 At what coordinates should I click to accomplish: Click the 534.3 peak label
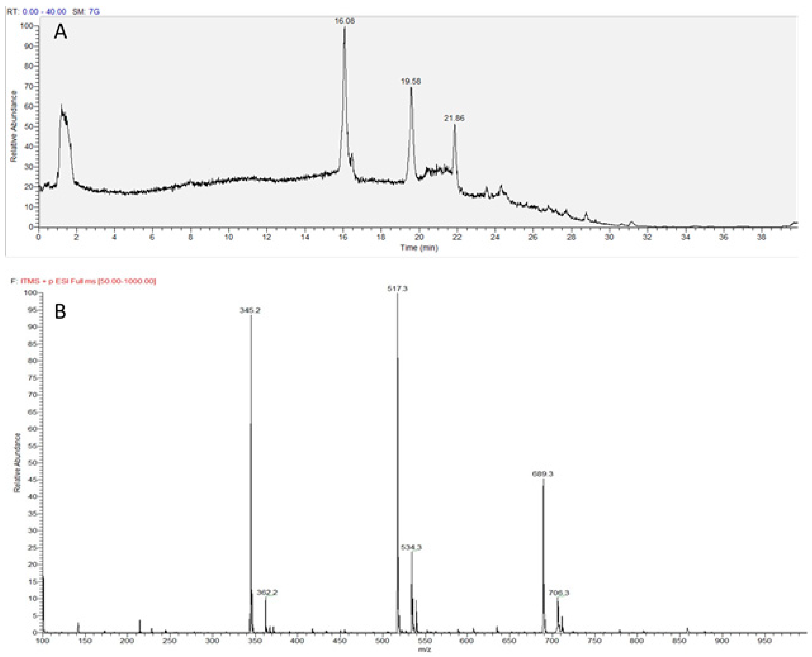[411, 547]
